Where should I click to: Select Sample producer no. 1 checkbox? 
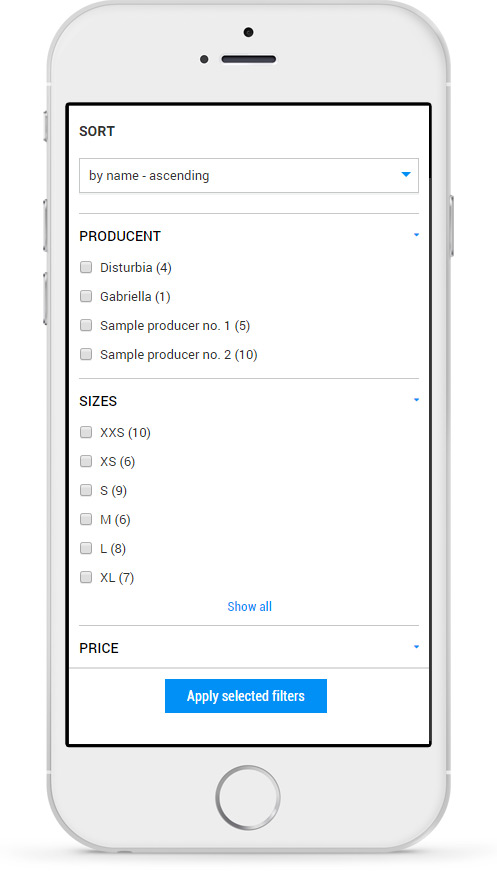click(86, 325)
